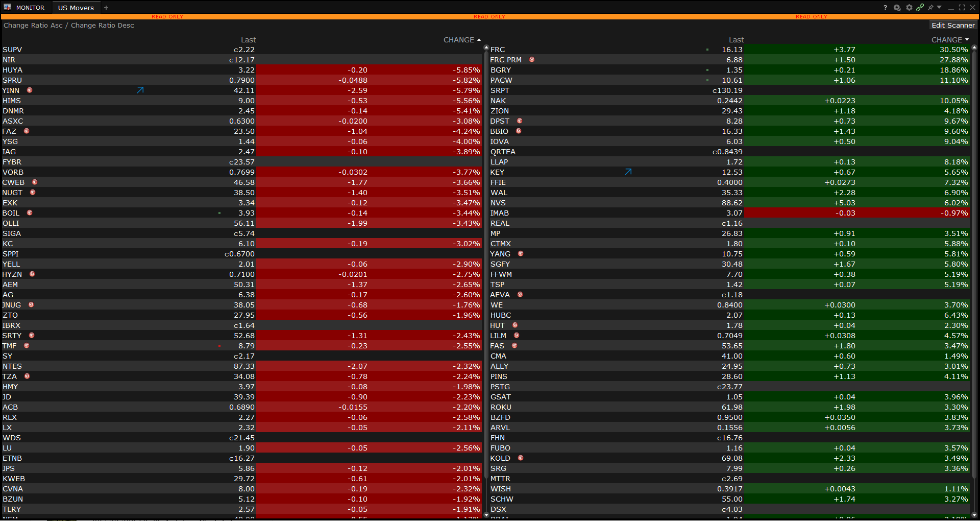Click red info badge next to NUGT

click(x=33, y=192)
